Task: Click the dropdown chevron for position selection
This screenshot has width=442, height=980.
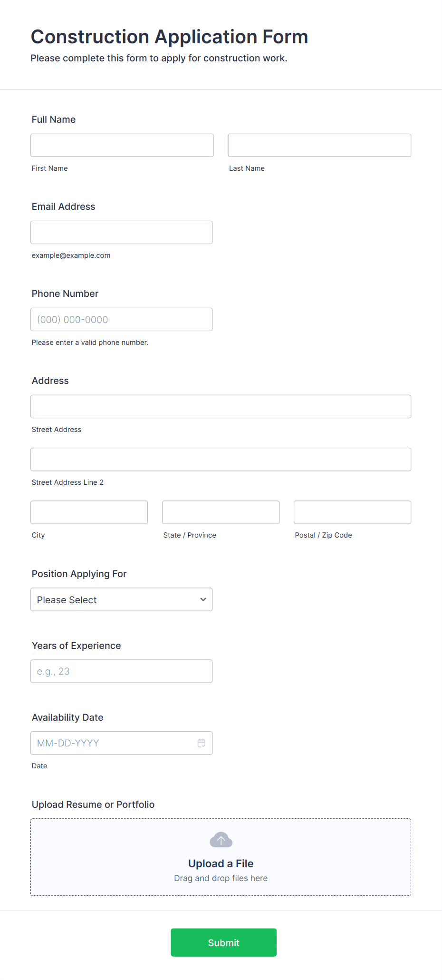Action: (203, 599)
